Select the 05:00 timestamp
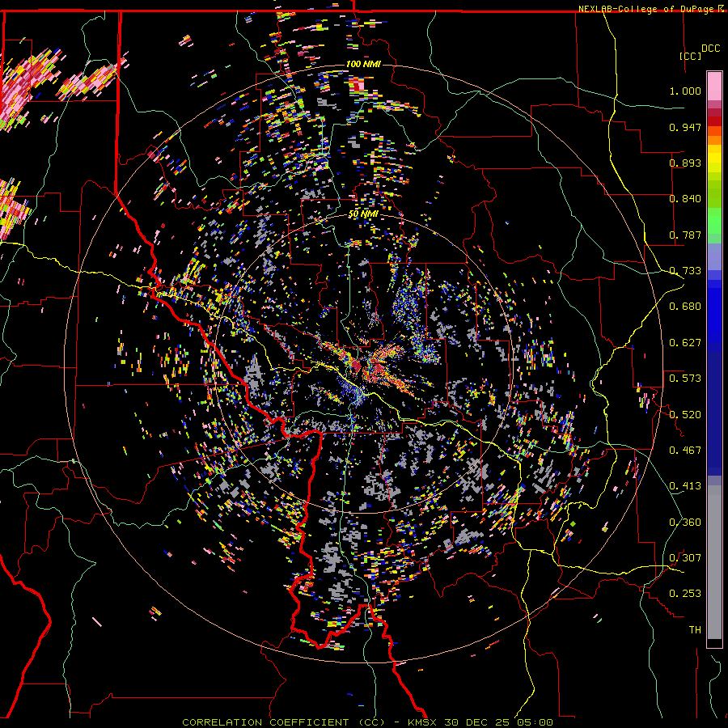Image resolution: width=728 pixels, height=728 pixels. click(x=534, y=722)
